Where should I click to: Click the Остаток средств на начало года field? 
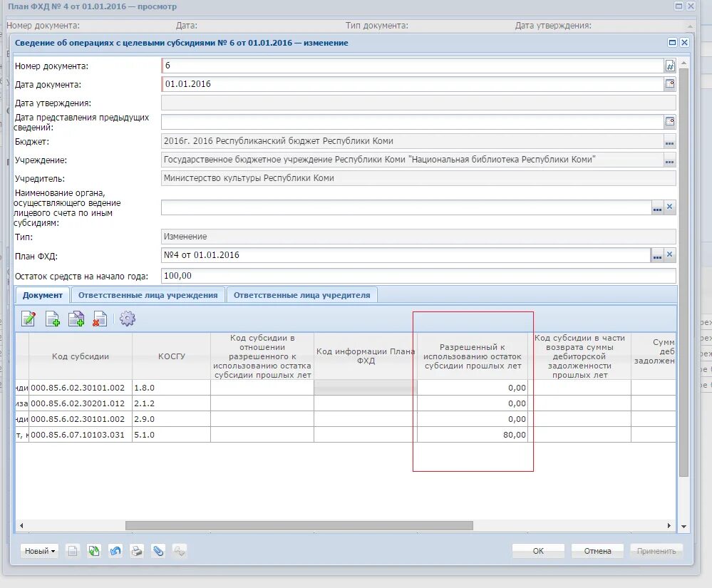coord(418,276)
